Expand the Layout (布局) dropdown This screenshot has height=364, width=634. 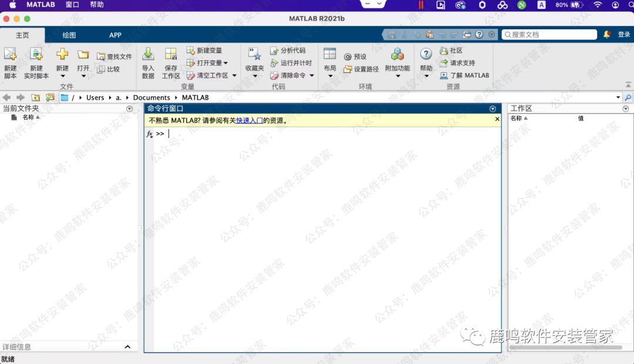[330, 76]
